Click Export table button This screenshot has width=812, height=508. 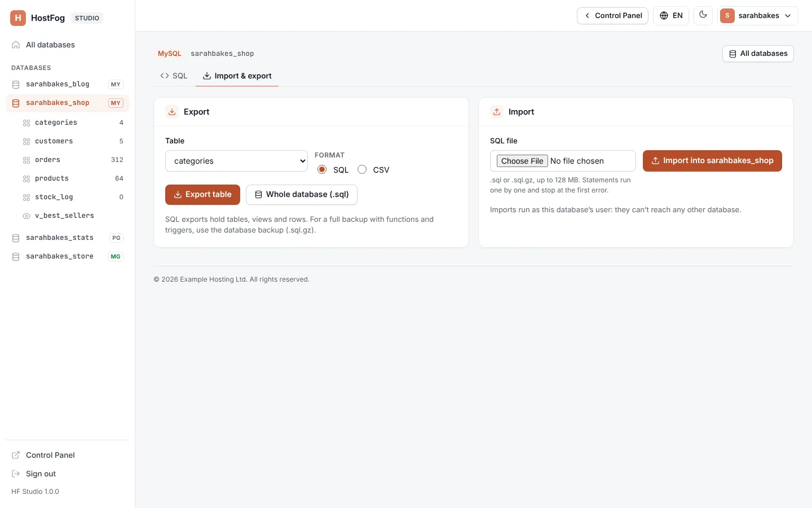pyautogui.click(x=202, y=195)
